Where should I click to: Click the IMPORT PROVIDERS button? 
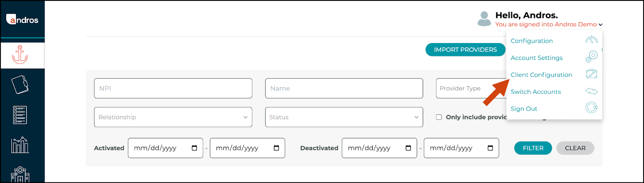[465, 49]
